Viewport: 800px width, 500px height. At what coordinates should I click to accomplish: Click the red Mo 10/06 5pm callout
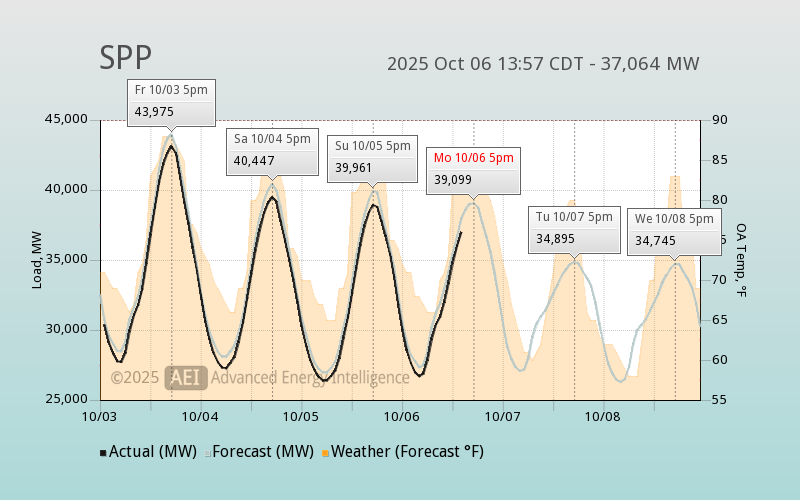click(x=473, y=169)
